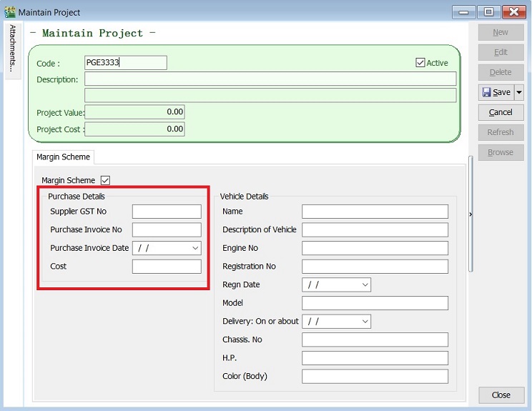The height and width of the screenshot is (411, 532).
Task: Click the Save button with floppy disk icon
Action: (x=496, y=92)
